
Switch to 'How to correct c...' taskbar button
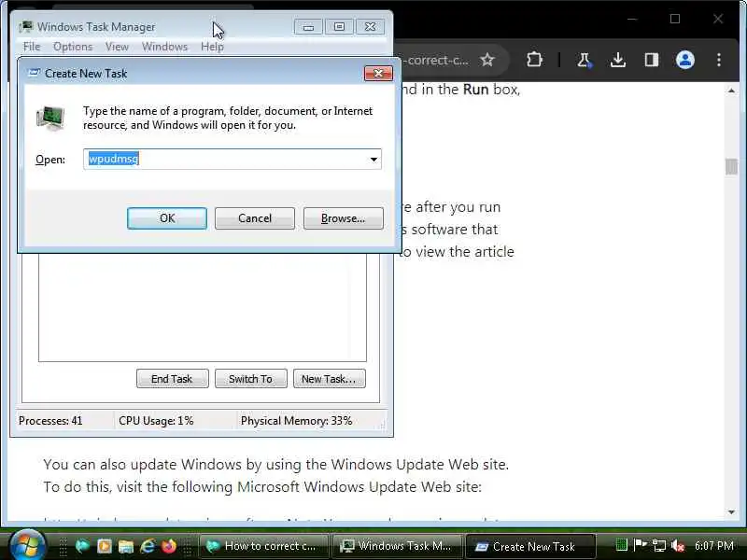[x=263, y=546]
